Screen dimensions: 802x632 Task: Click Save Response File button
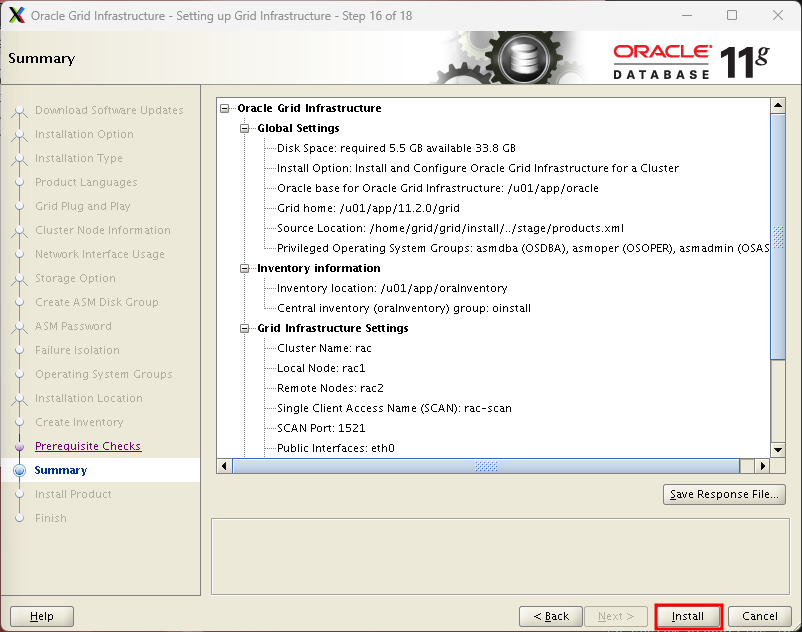coord(724,494)
